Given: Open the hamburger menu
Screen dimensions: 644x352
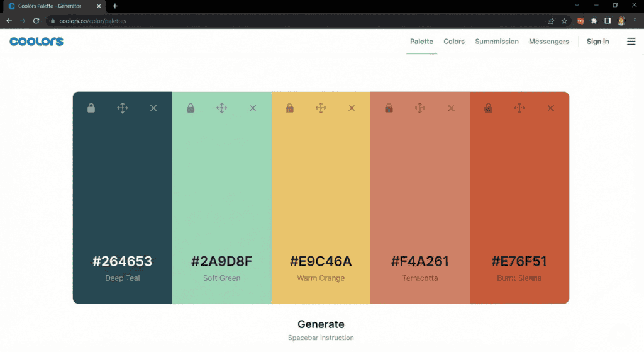Looking at the screenshot, I should (x=631, y=42).
